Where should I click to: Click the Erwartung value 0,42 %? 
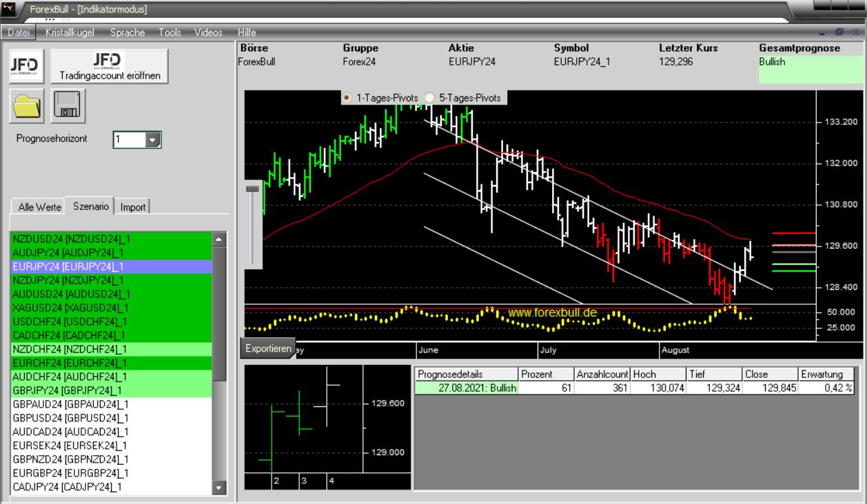(826, 388)
